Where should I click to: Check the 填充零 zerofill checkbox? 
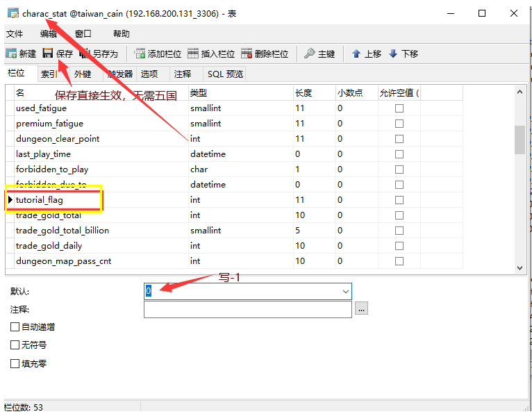(15, 363)
